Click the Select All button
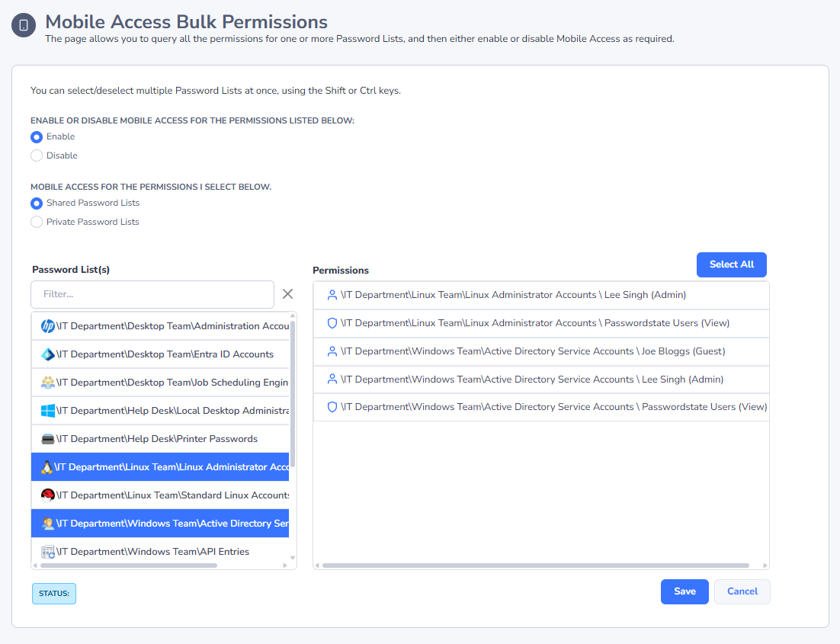This screenshot has width=840, height=644. pyautogui.click(x=731, y=264)
